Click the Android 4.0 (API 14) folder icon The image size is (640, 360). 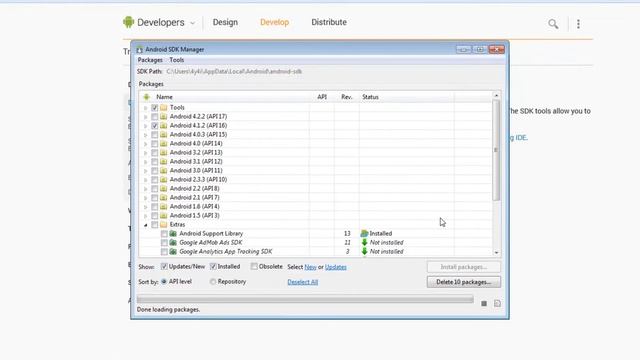pos(164,143)
